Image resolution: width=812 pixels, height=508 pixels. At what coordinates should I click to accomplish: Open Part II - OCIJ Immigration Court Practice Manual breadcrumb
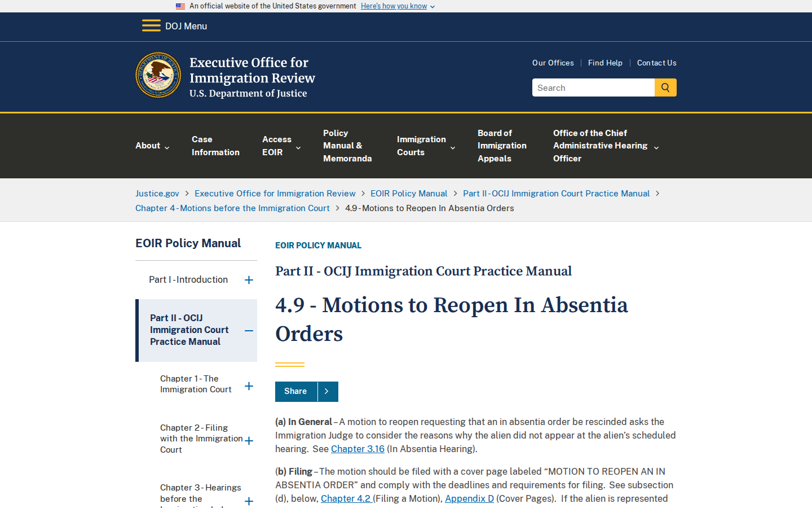[556, 193]
